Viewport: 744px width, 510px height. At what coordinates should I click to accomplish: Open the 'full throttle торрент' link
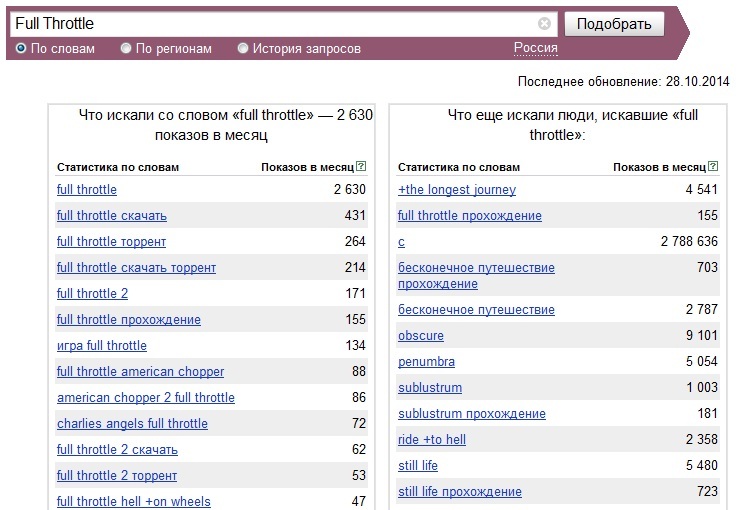tap(112, 242)
